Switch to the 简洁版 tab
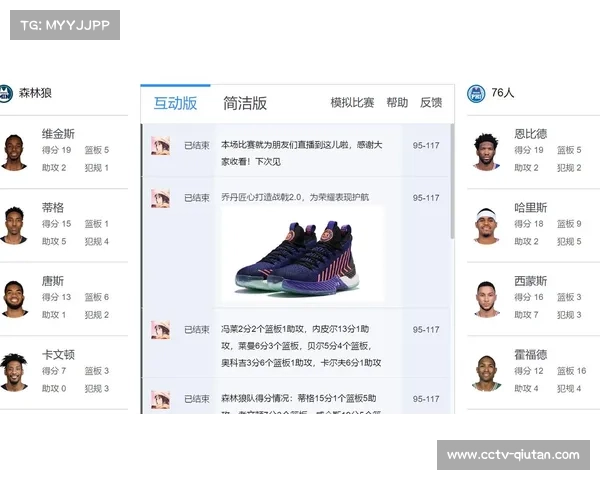This screenshot has height=480, width=600. [245, 103]
